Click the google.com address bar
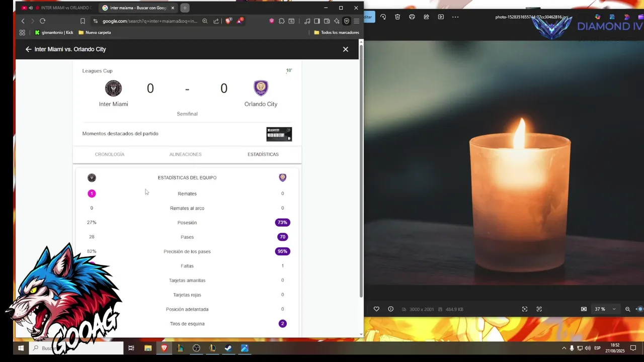Viewport: 644px width, 362px height. [x=150, y=21]
